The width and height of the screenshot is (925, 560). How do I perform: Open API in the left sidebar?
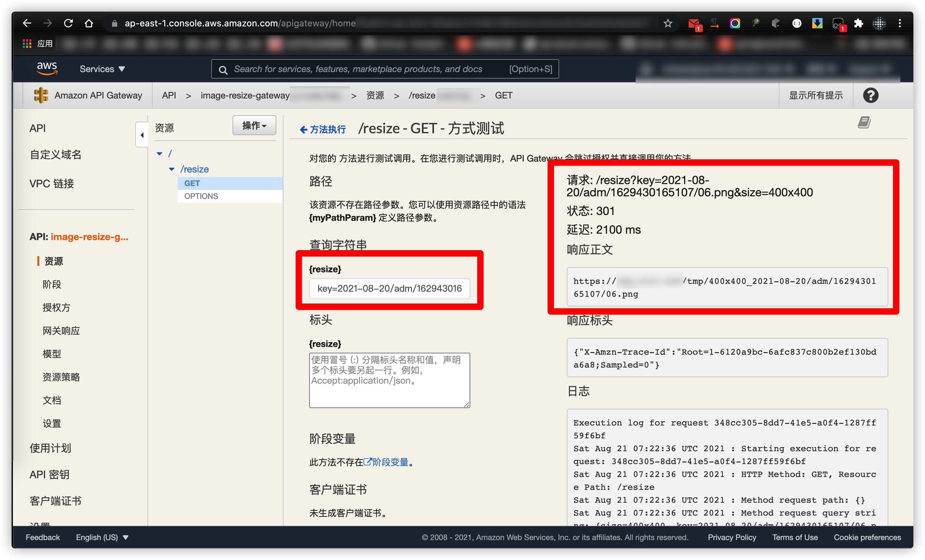38,128
